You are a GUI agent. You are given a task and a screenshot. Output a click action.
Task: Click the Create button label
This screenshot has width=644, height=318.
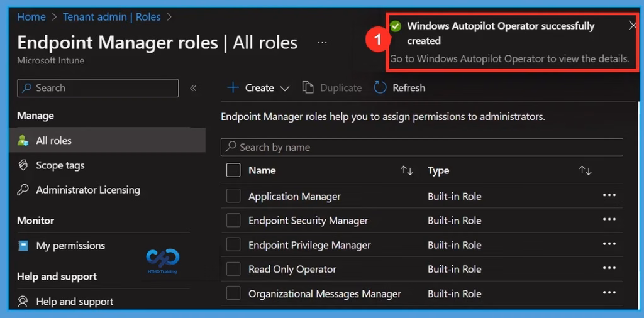coord(260,88)
